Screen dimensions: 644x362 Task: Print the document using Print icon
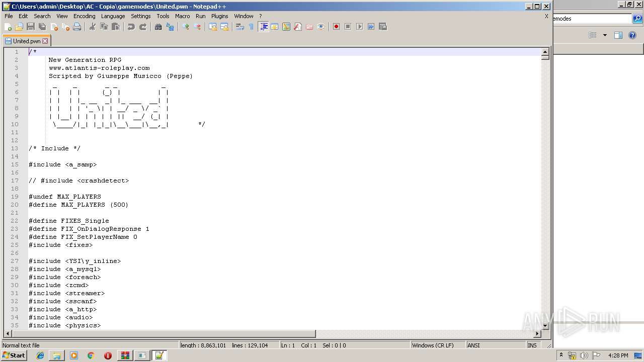(77, 27)
